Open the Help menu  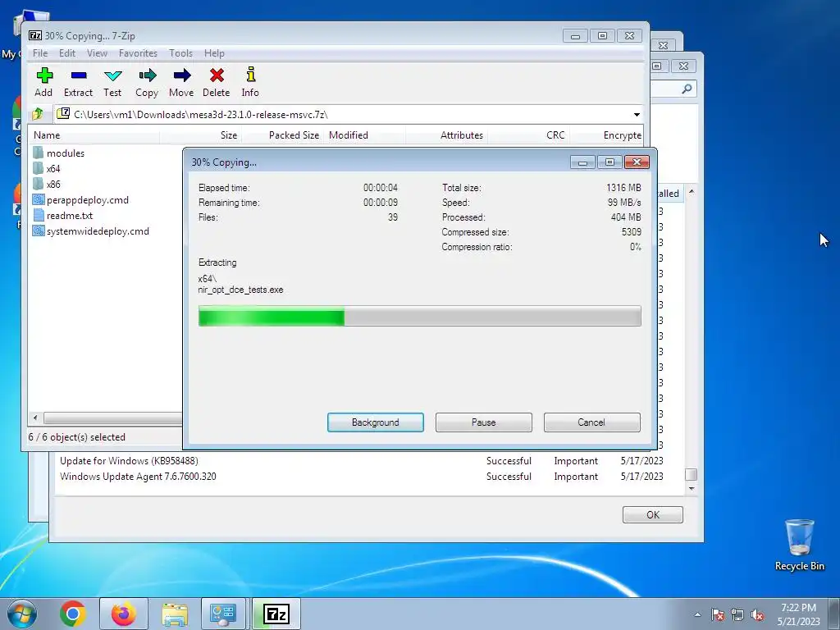point(214,53)
